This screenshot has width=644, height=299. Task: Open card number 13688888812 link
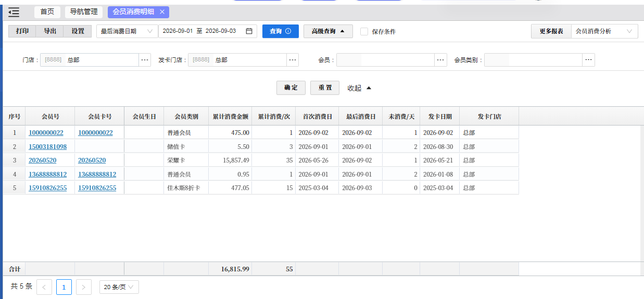click(x=97, y=175)
